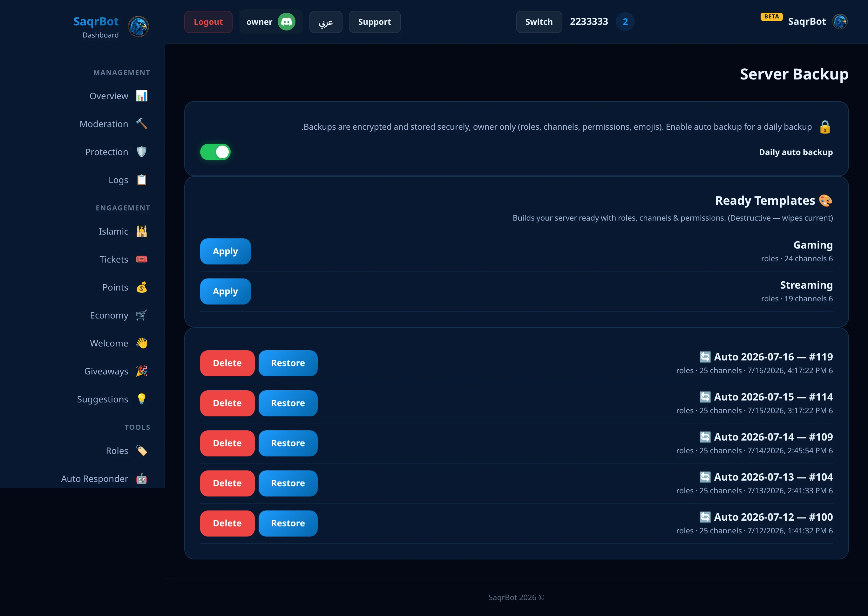Click the lock icon in backup notice
The height and width of the screenshot is (616, 868).
[825, 127]
